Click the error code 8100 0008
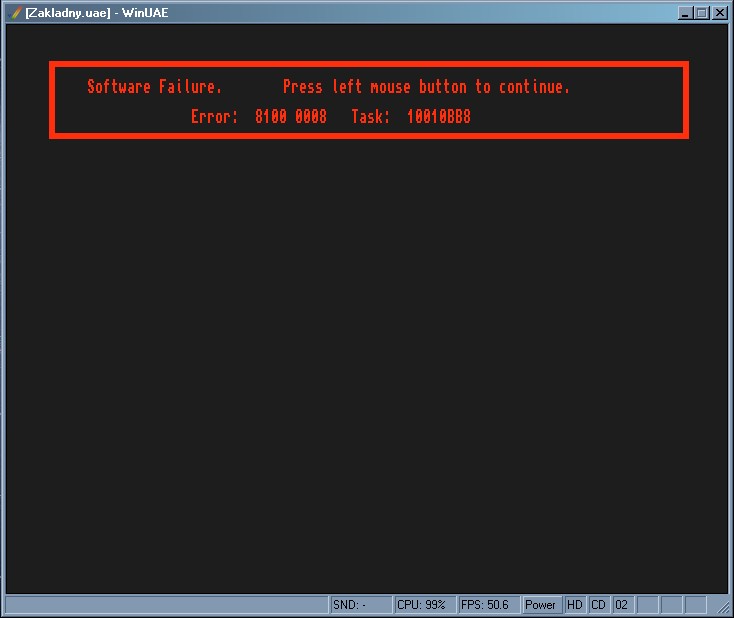 291,117
